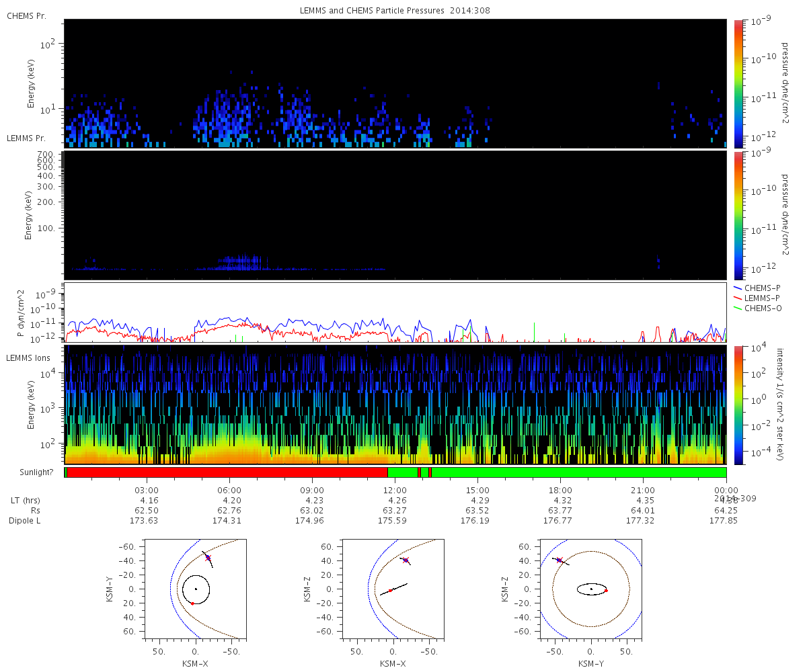Screen dimensions: 807x672
Task: Click the top CHEMS pressure color bar
Action: pyautogui.click(x=738, y=83)
